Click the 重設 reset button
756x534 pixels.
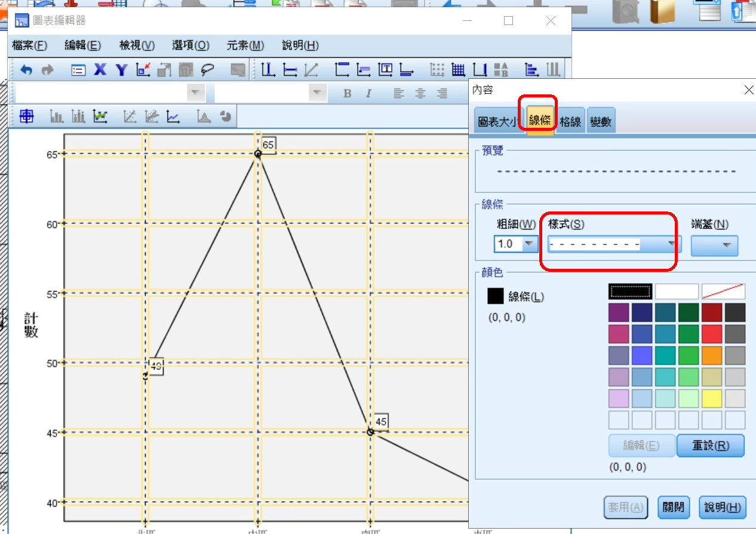pos(710,446)
